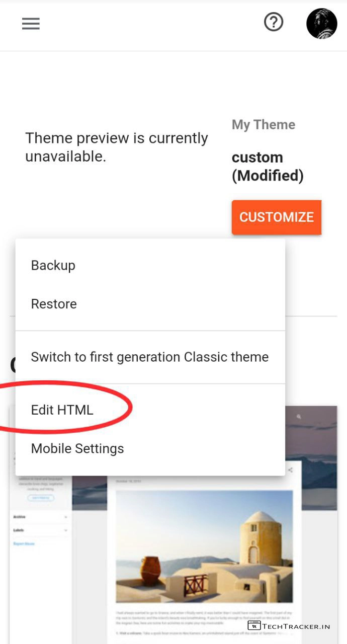
Task: Click the help question mark icon
Action: coord(274,22)
